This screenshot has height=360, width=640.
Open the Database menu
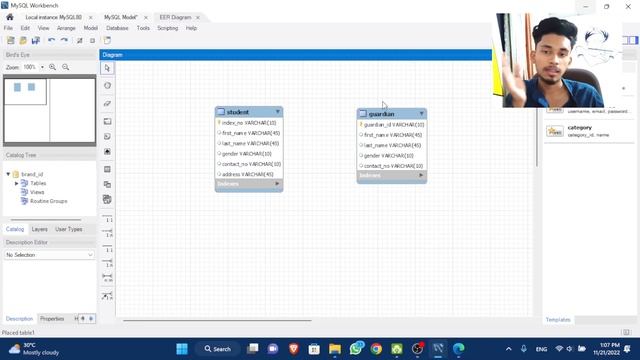(x=117, y=28)
